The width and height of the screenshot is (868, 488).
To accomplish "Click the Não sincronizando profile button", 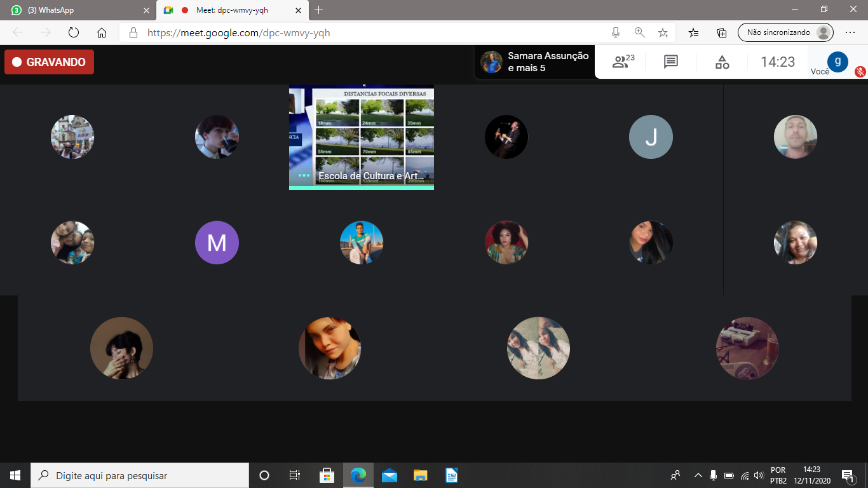I will (x=785, y=32).
